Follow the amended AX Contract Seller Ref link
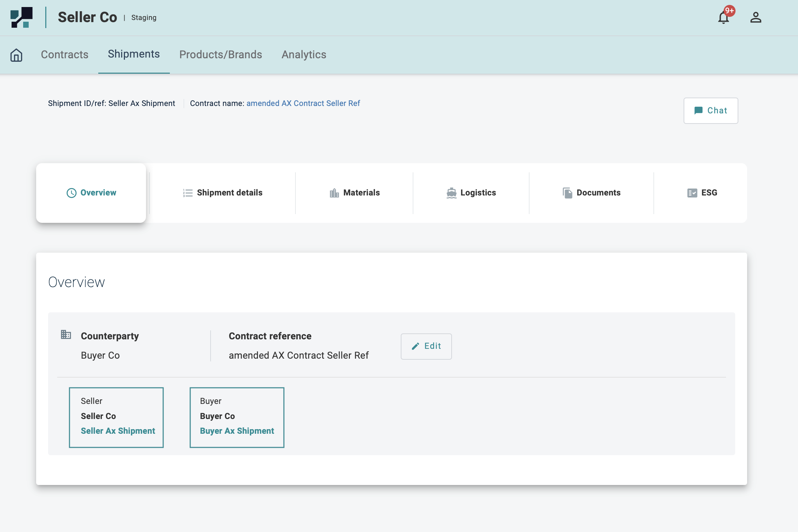The height and width of the screenshot is (532, 798). tap(303, 104)
